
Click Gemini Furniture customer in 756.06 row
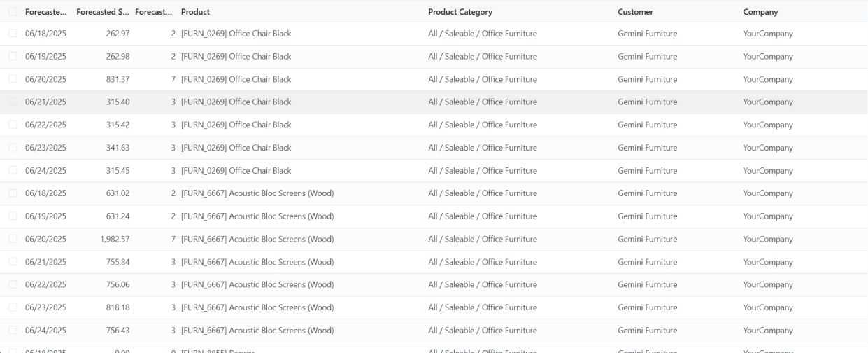click(x=648, y=284)
